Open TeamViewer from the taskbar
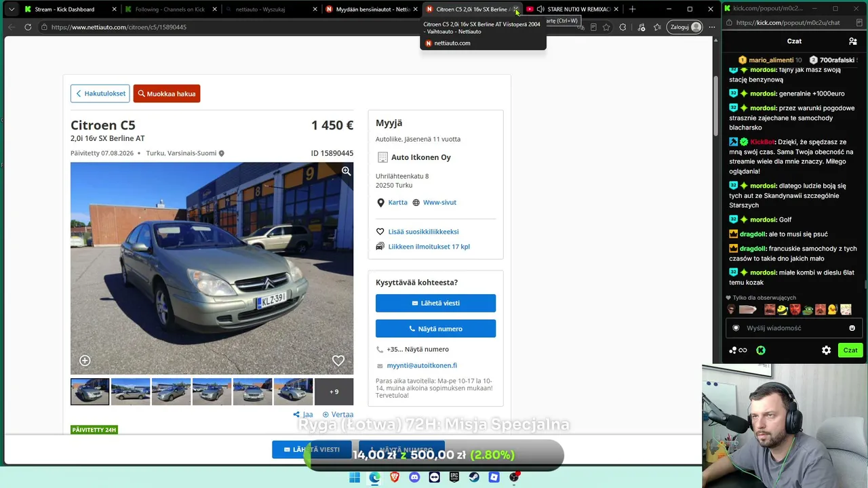 (x=435, y=477)
